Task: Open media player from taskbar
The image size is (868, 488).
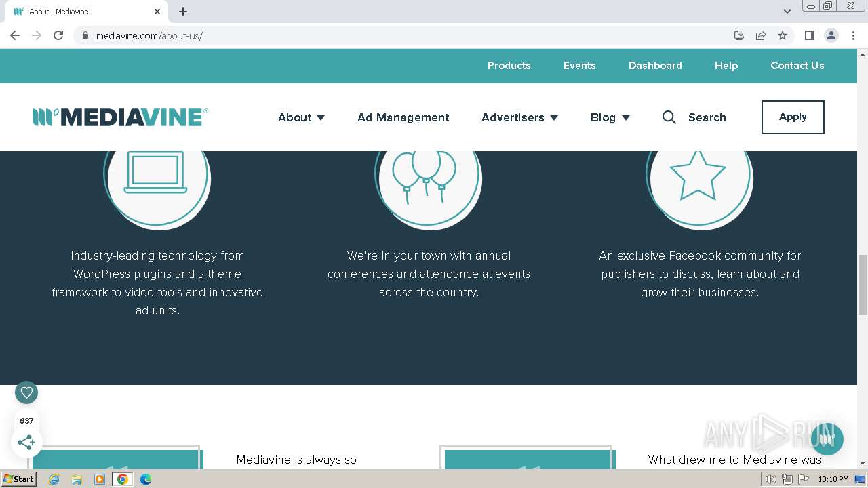Action: (x=100, y=479)
